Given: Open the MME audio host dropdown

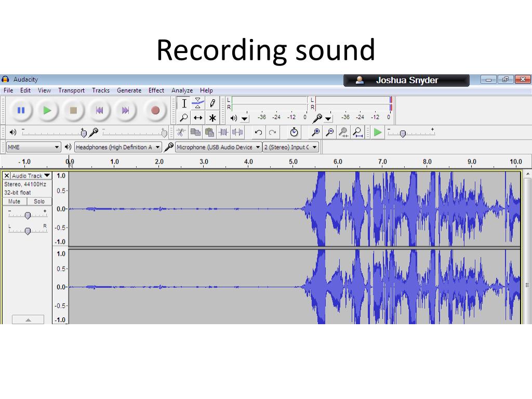Looking at the screenshot, I should [34, 147].
